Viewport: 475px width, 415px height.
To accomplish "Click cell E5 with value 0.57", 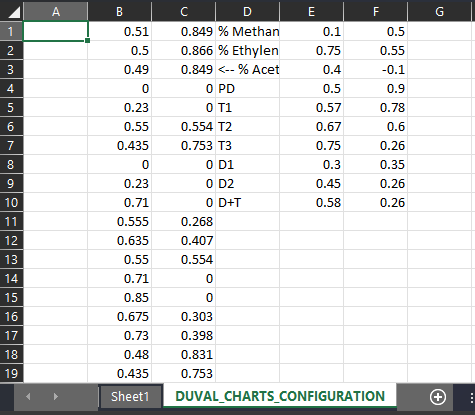I will coord(312,107).
